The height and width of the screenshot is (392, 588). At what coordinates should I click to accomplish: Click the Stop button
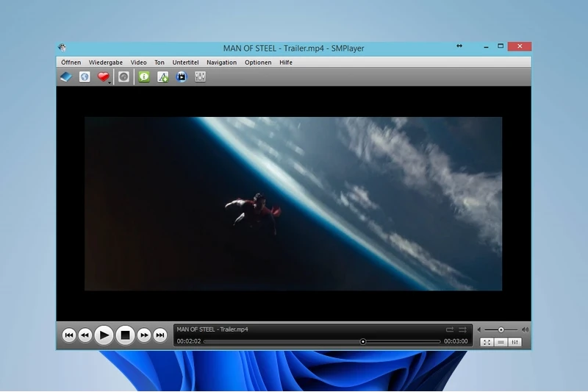pyautogui.click(x=125, y=335)
